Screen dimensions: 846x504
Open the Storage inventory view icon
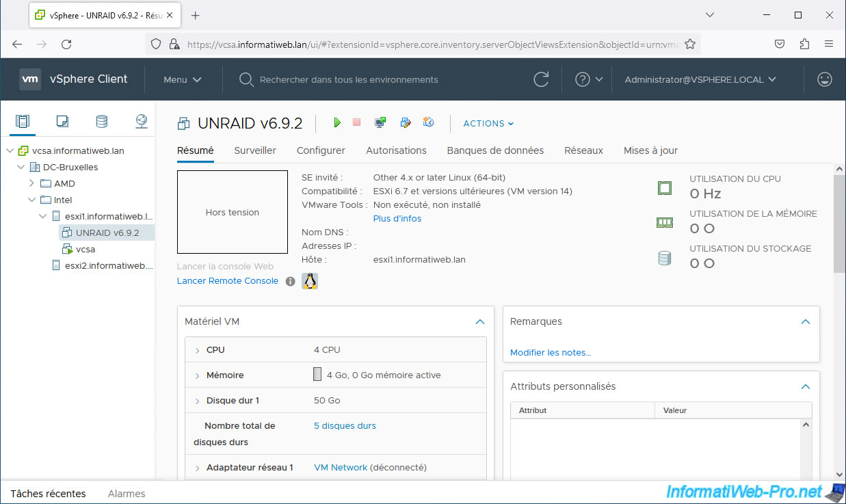(101, 122)
